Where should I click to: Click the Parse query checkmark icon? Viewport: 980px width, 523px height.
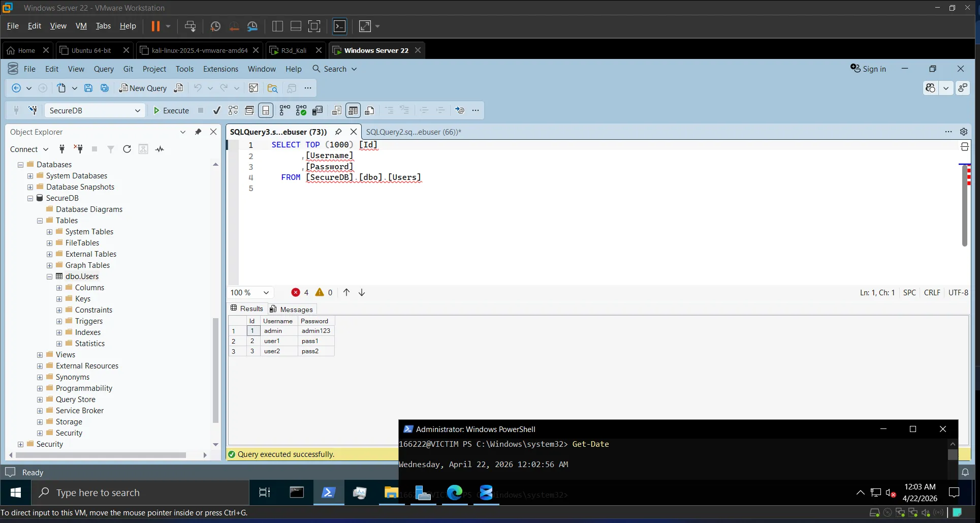217,110
